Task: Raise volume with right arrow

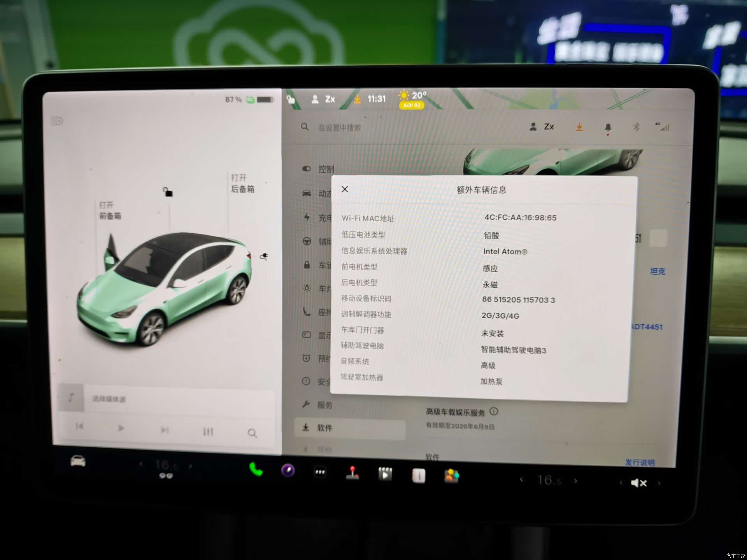Action: tap(659, 483)
